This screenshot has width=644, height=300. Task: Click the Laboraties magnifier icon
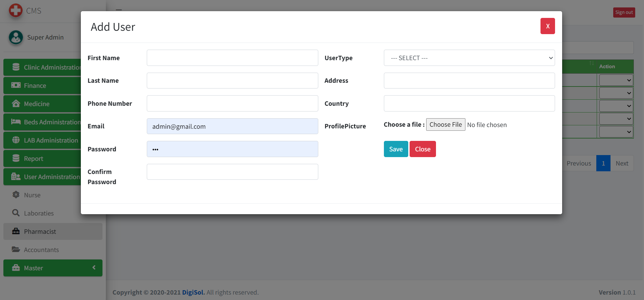[x=16, y=213]
